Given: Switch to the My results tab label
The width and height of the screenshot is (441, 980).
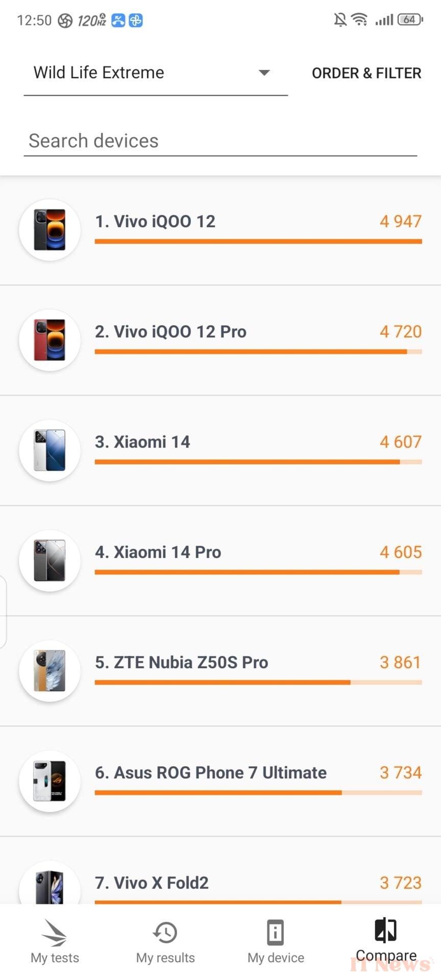Looking at the screenshot, I should coord(165,958).
